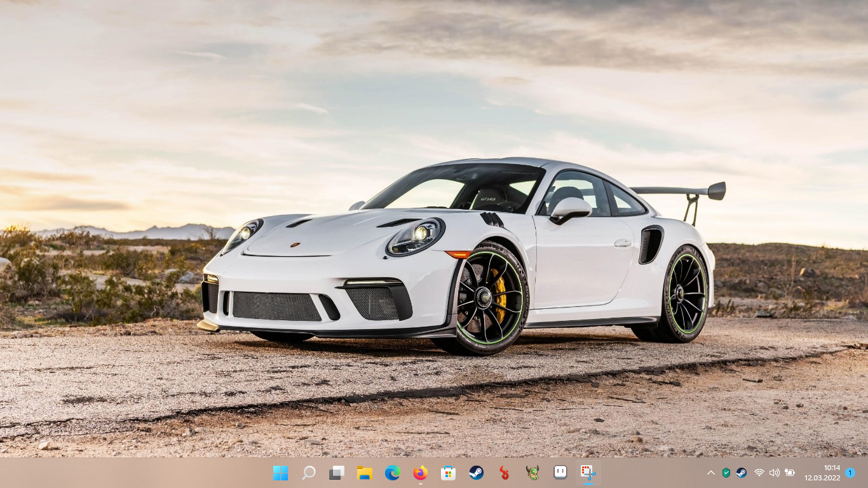Screen dimensions: 868x488
Task: Open Microsoft Store from the taskbar
Action: point(448,473)
